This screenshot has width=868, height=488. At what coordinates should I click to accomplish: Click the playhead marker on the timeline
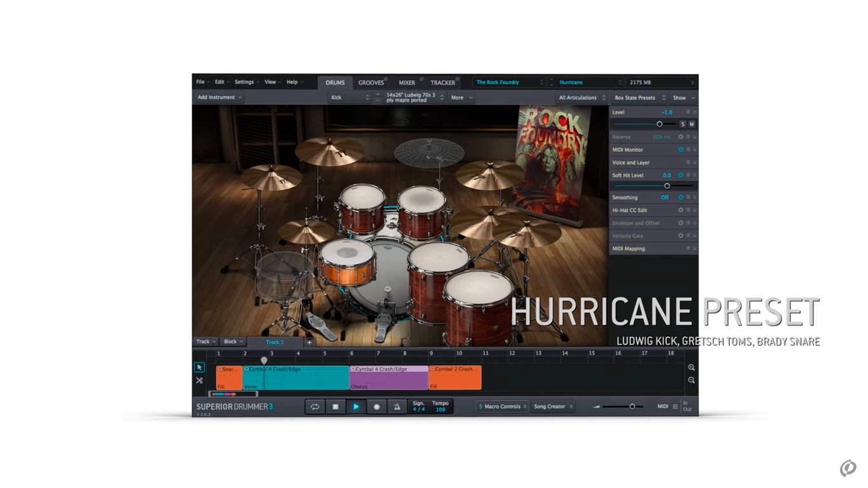[264, 360]
